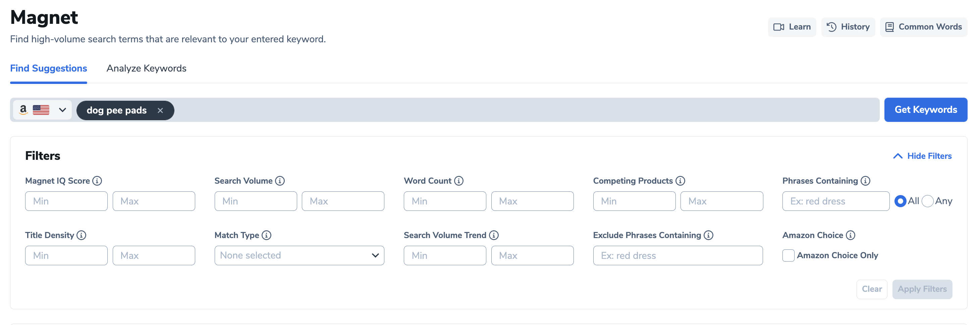Show info for Competing Products
Image resolution: width=980 pixels, height=325 pixels.
click(x=680, y=181)
